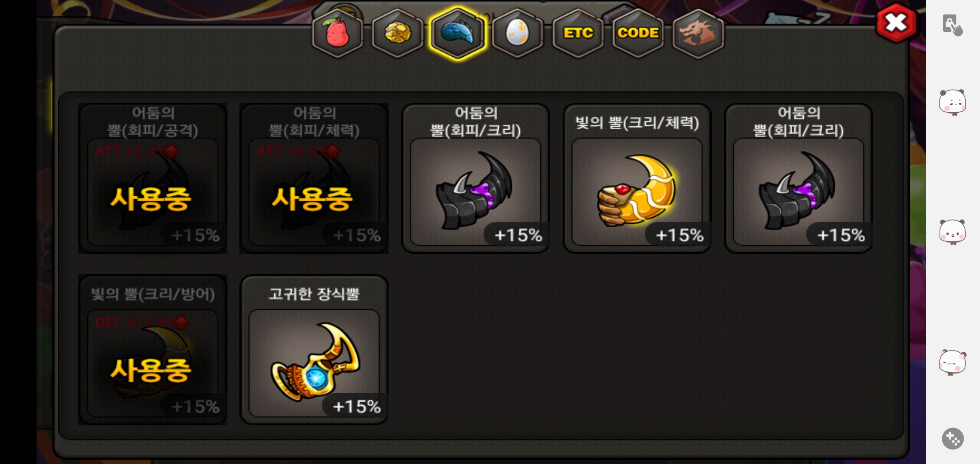
Task: Click the second panda sticker icon
Action: 952,232
